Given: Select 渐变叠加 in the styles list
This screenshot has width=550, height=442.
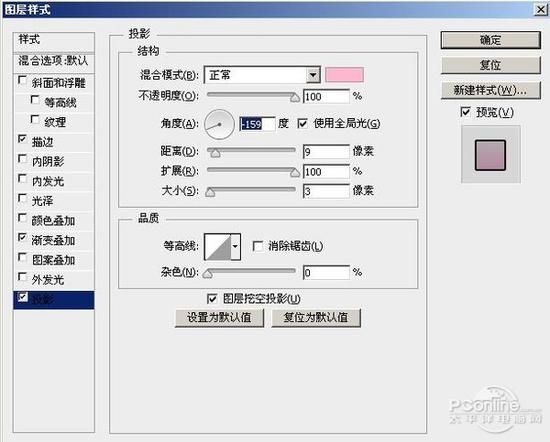Looking at the screenshot, I should pos(53,240).
